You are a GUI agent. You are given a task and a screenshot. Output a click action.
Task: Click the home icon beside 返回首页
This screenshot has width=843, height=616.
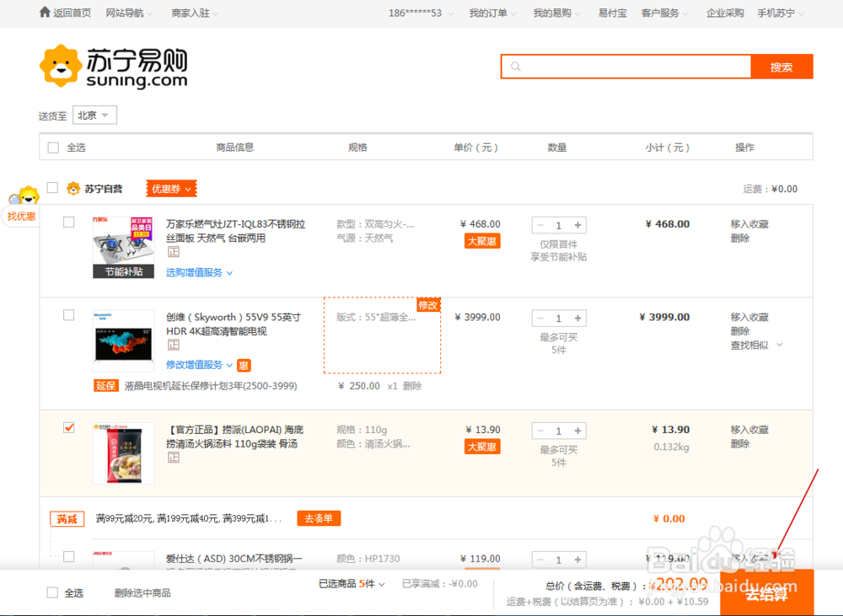pos(46,13)
